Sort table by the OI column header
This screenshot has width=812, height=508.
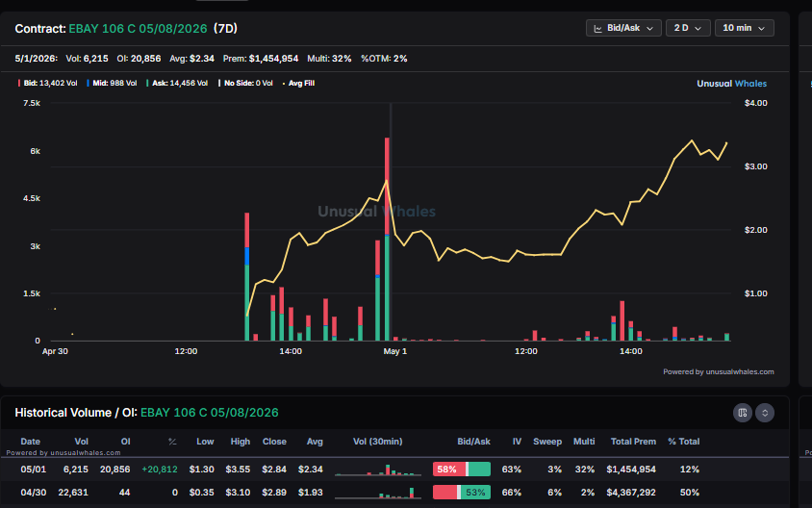pyautogui.click(x=125, y=442)
